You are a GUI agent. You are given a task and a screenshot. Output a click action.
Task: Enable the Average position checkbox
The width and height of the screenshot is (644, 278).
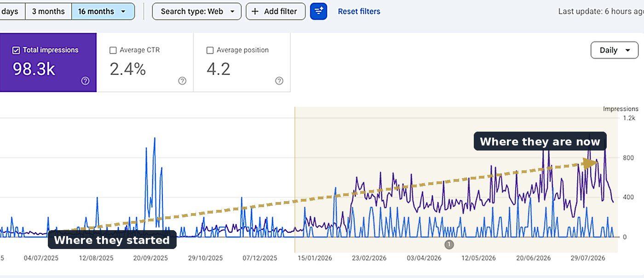tap(210, 50)
